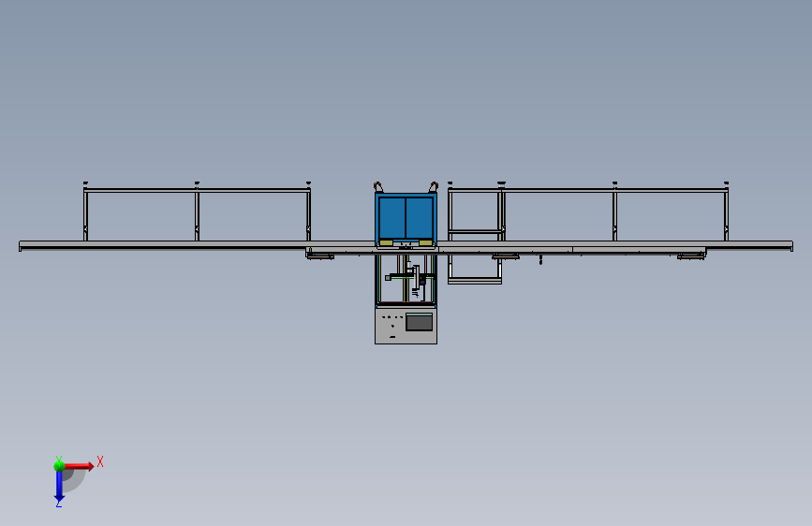The height and width of the screenshot is (526, 812).
Task: Select the blue enclosure on the central machine
Action: 406,220
